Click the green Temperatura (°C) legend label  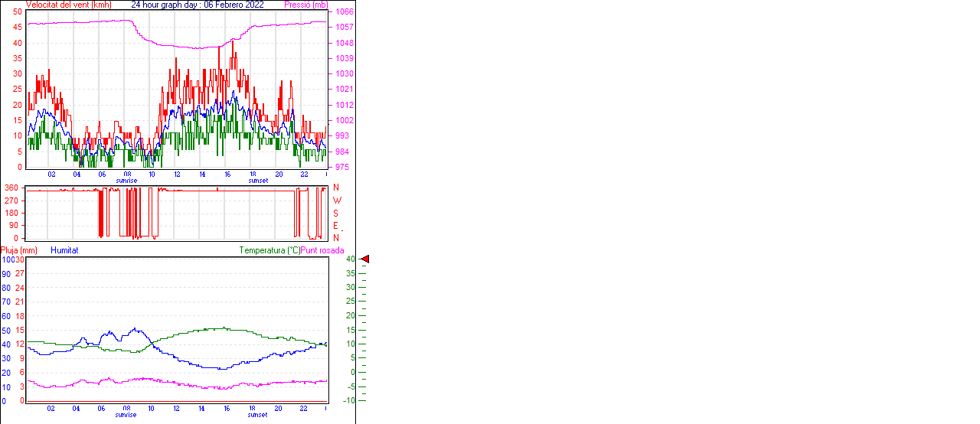[269, 250]
